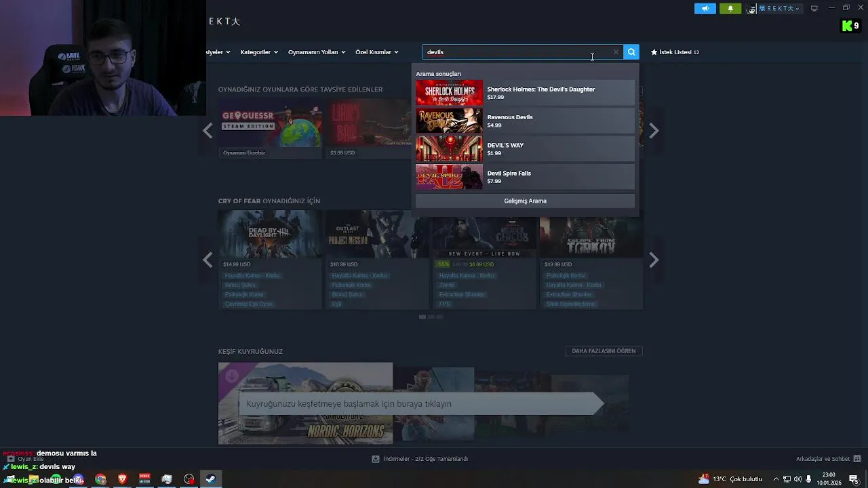Click the user avatar next to REKT

[751, 9]
